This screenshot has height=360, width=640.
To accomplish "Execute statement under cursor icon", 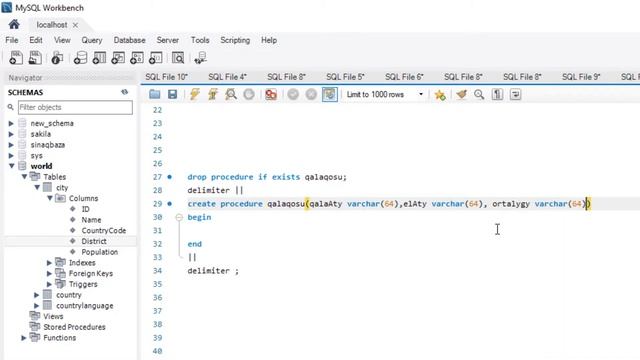I will coord(213,94).
